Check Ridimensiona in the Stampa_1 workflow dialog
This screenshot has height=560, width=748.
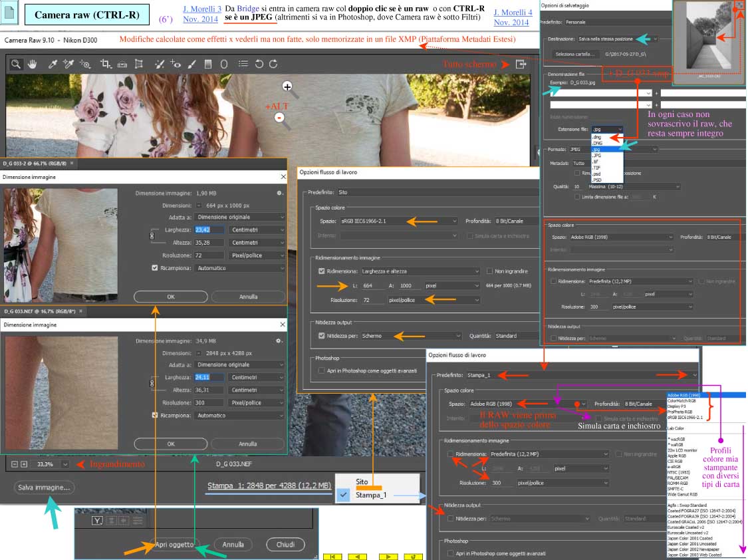click(x=450, y=454)
